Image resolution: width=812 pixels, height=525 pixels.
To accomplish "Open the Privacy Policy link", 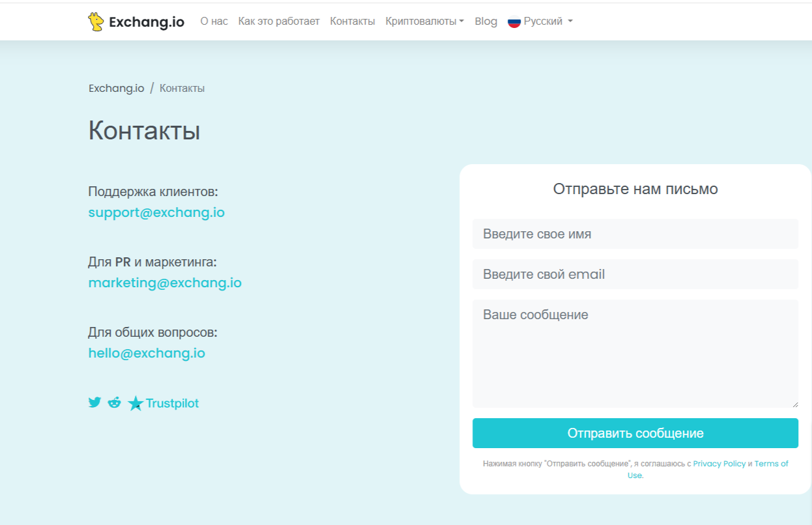I will pyautogui.click(x=719, y=463).
